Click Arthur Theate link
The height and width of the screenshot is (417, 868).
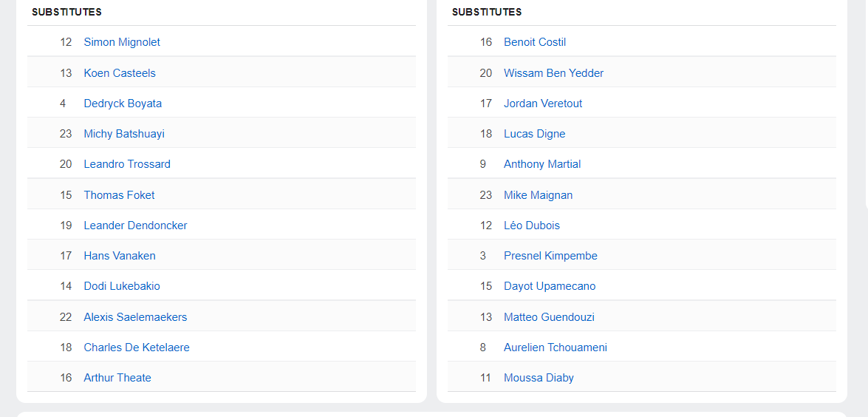click(117, 378)
